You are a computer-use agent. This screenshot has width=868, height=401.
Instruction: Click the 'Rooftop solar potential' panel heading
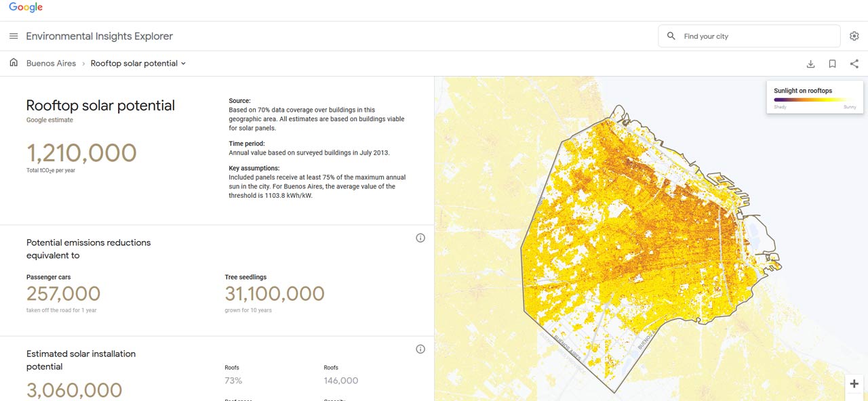[x=100, y=105]
